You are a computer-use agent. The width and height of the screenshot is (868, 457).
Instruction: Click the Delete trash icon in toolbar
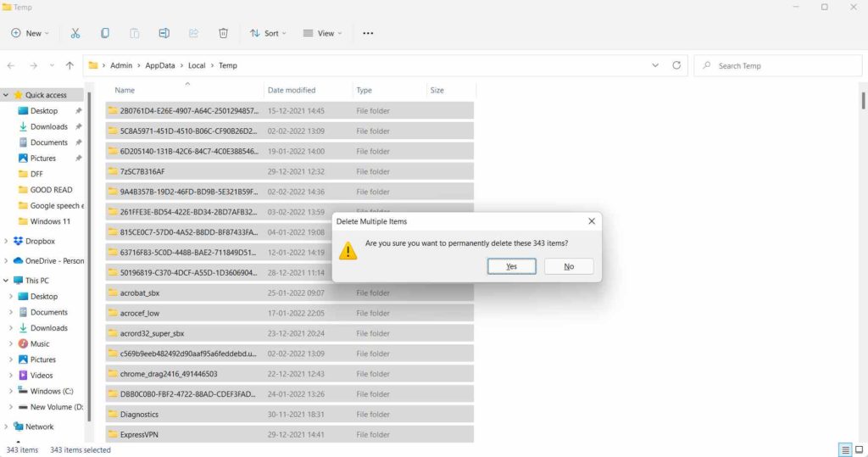pyautogui.click(x=223, y=33)
